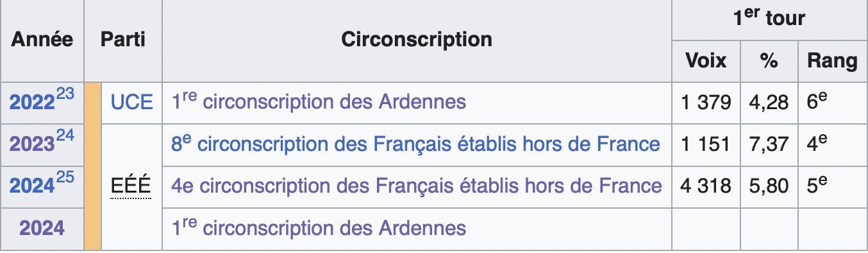Open the 8e circonscription des Français link
The height and width of the screenshot is (253, 868).
click(x=416, y=144)
